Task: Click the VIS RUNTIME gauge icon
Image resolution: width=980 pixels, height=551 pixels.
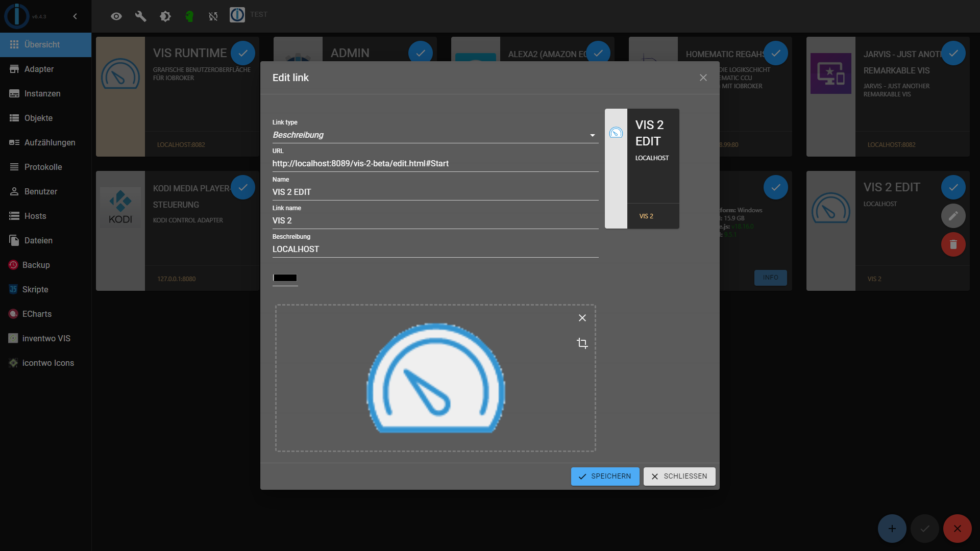Action: point(120,74)
